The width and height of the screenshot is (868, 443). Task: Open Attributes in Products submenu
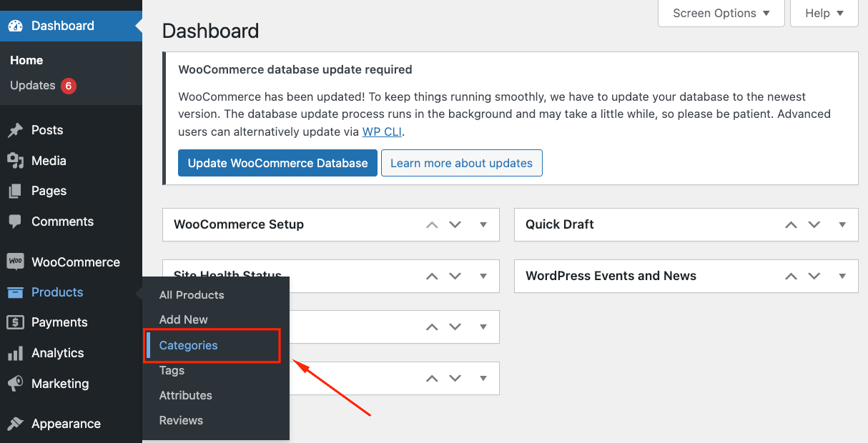(186, 395)
